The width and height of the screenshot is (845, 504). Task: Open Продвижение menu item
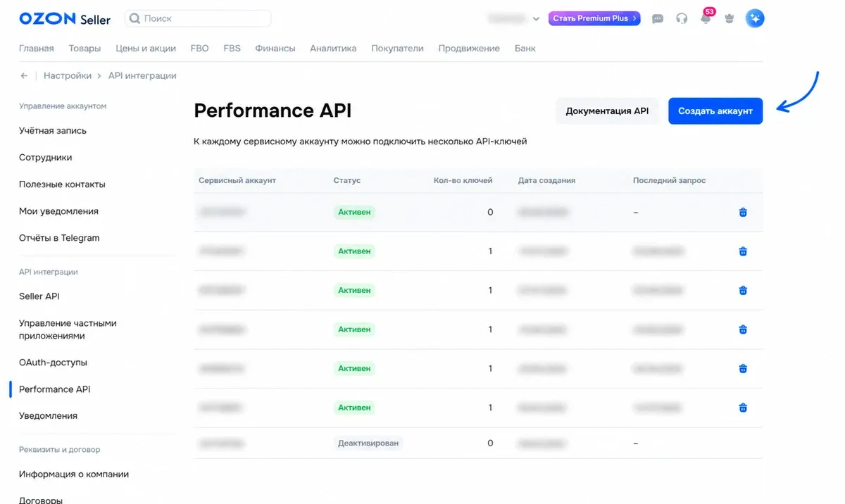click(x=469, y=49)
